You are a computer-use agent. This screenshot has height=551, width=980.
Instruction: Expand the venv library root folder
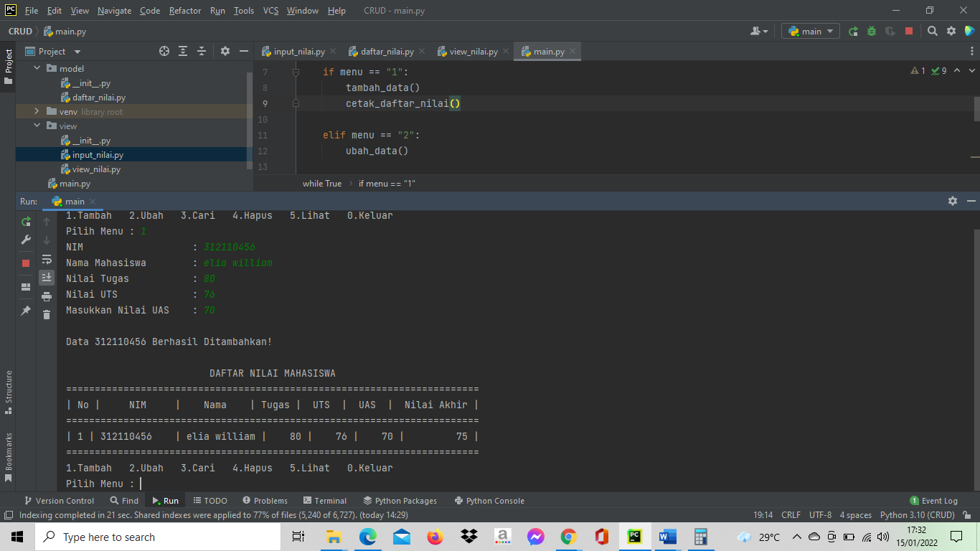click(35, 111)
